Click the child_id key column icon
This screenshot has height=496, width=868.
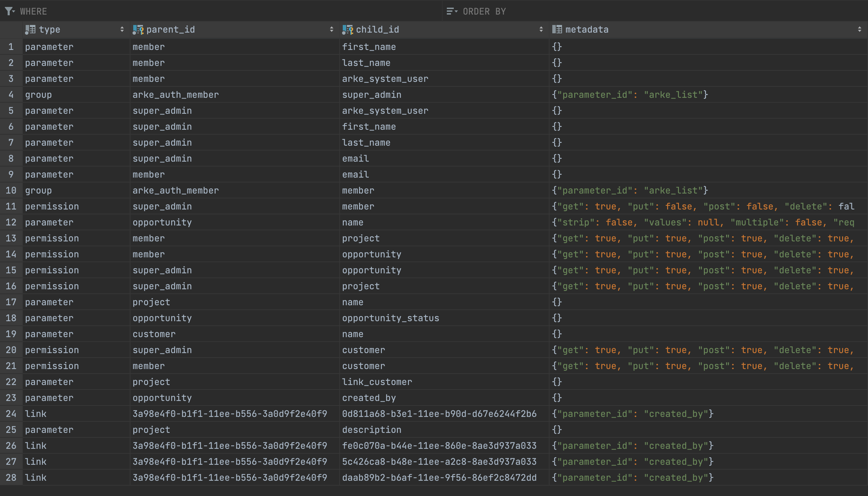pyautogui.click(x=348, y=30)
